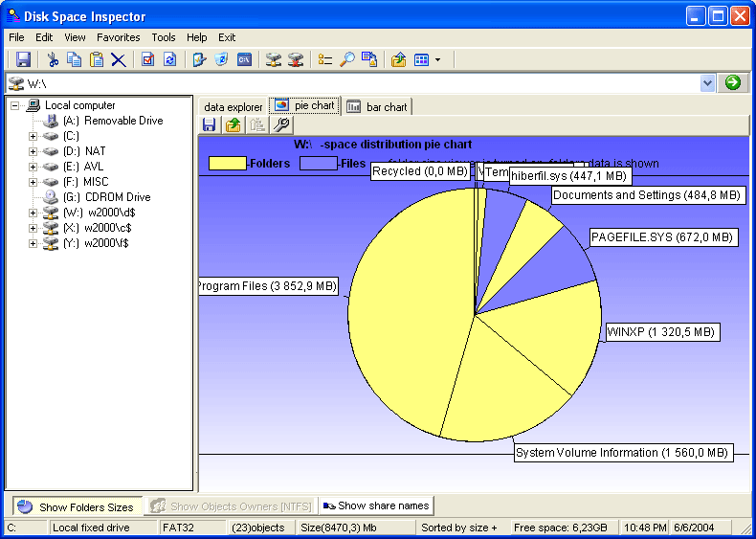Image resolution: width=756 pixels, height=539 pixels.
Task: Select (G:) CDROM Drive in tree
Action: point(106,197)
